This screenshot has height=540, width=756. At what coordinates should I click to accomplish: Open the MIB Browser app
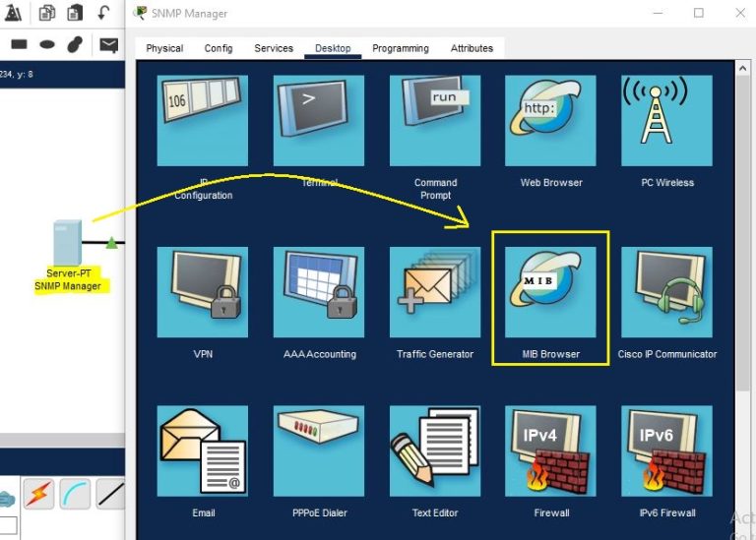point(550,292)
